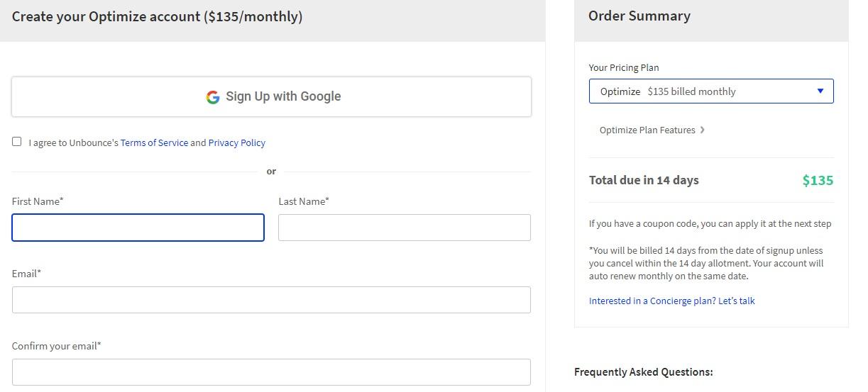This screenshot has width=868, height=392.
Task: Click the Order Summary heading
Action: click(x=639, y=16)
